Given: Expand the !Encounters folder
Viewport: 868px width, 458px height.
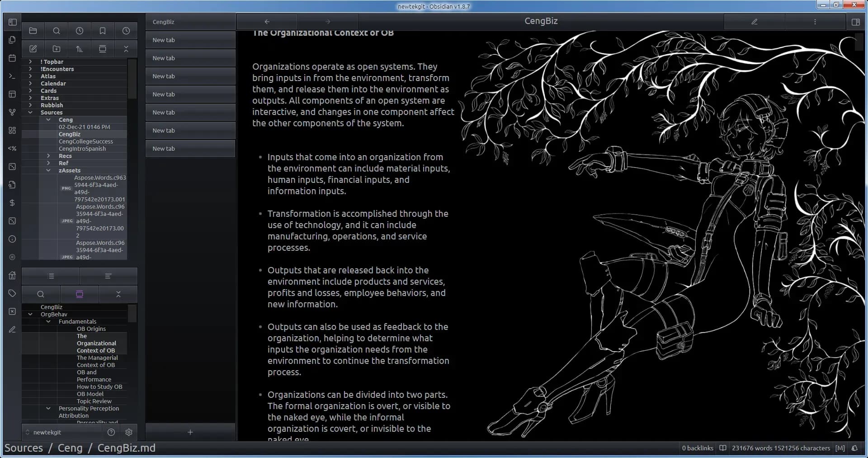Looking at the screenshot, I should (30, 69).
